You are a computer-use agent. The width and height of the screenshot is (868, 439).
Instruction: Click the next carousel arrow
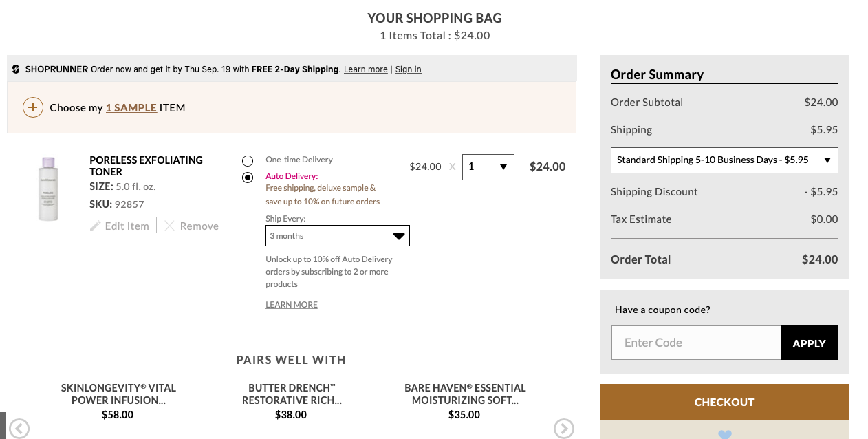pos(564,428)
